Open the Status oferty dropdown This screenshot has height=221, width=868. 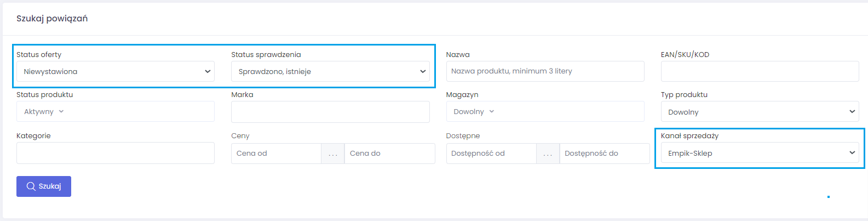tap(115, 71)
